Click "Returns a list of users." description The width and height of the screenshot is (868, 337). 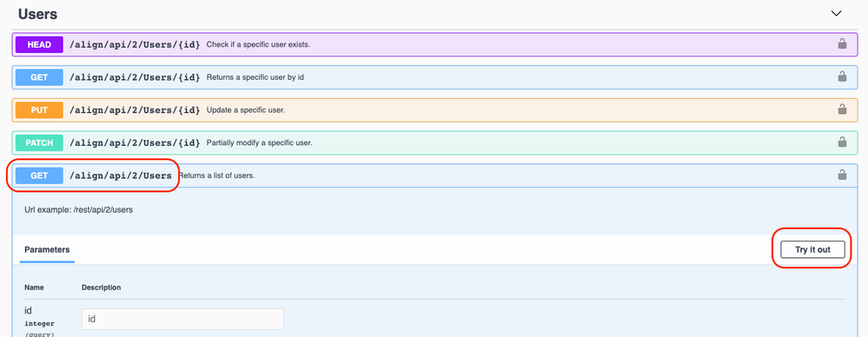(x=216, y=176)
